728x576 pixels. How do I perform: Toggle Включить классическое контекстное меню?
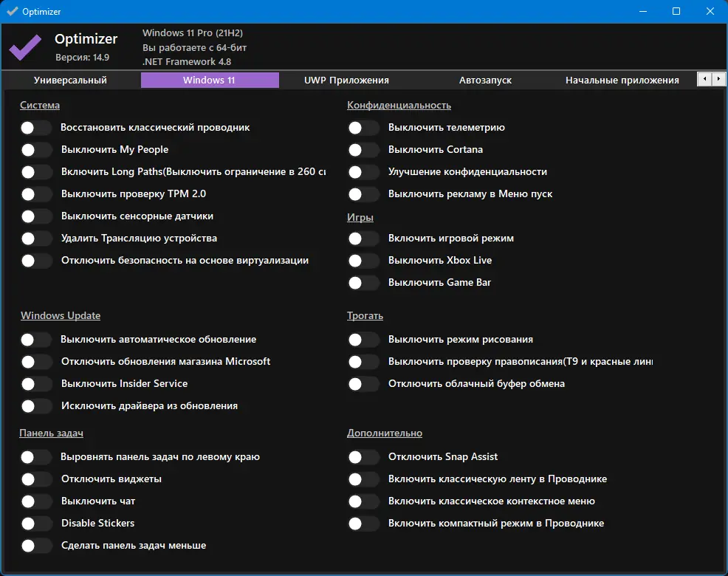(x=363, y=501)
